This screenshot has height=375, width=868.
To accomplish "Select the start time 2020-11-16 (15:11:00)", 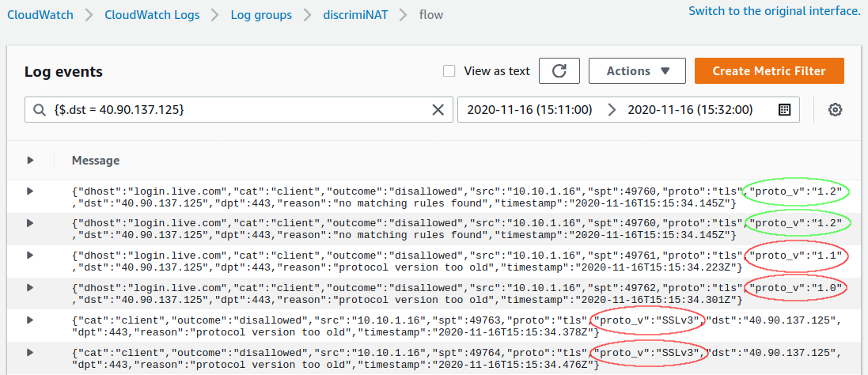I will (x=530, y=110).
